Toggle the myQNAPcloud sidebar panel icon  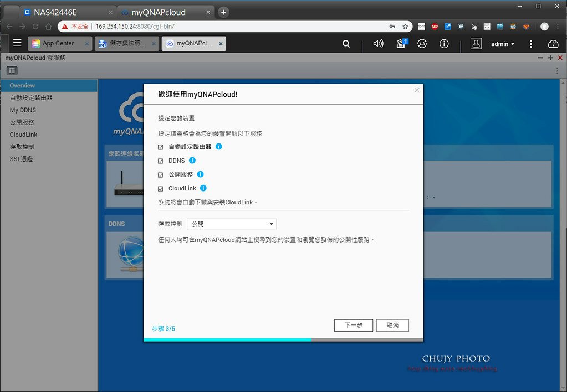click(12, 70)
